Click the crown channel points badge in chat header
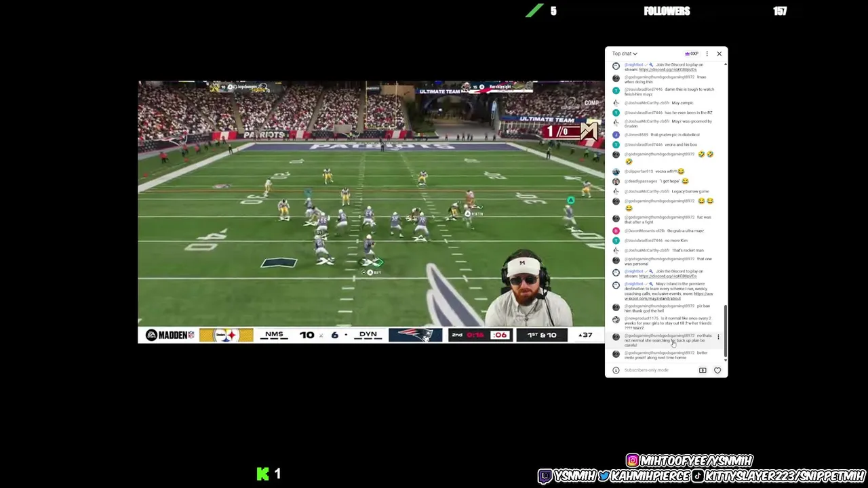Viewport: 868px width, 488px height. click(x=692, y=54)
